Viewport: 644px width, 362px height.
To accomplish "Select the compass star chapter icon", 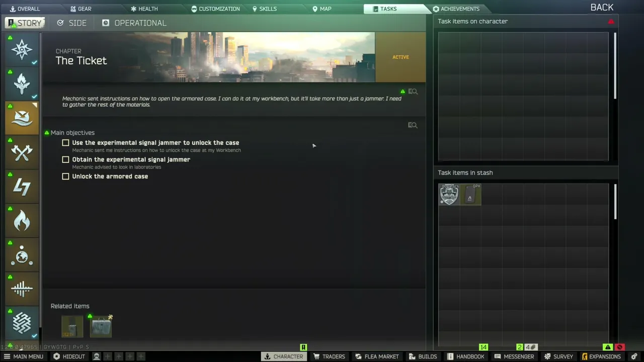I will pyautogui.click(x=22, y=49).
